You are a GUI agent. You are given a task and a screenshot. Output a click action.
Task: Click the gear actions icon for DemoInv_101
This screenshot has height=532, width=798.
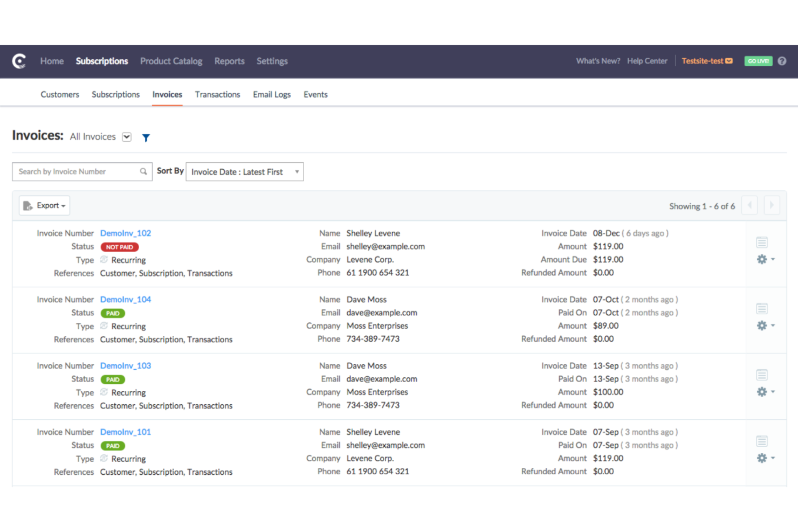pos(762,458)
